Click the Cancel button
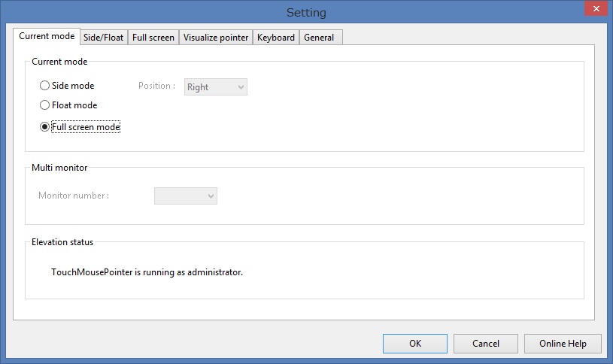 (x=486, y=344)
